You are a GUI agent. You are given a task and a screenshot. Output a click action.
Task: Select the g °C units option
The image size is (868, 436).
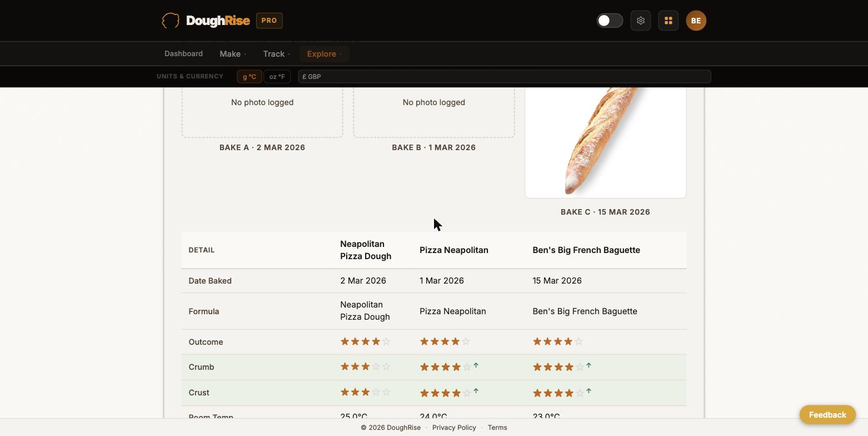[250, 77]
